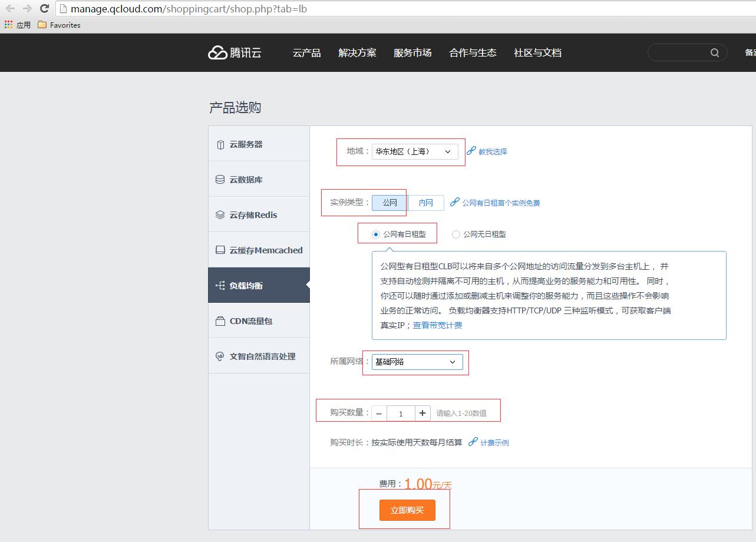Click the 1.00 price value

(x=418, y=484)
